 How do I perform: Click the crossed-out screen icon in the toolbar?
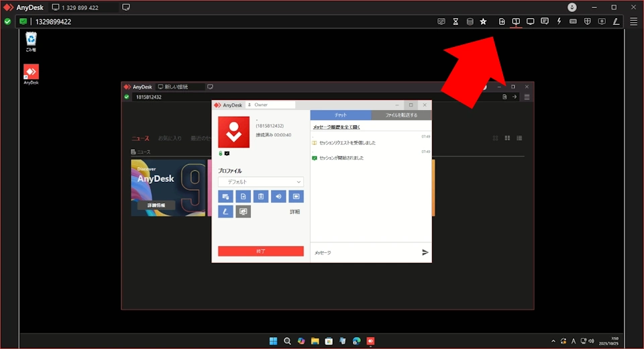tap(441, 21)
